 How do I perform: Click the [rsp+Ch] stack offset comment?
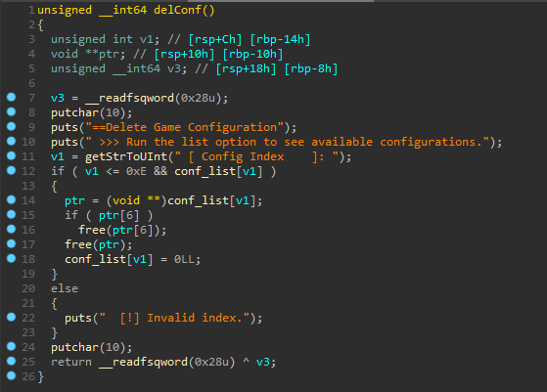(215, 39)
